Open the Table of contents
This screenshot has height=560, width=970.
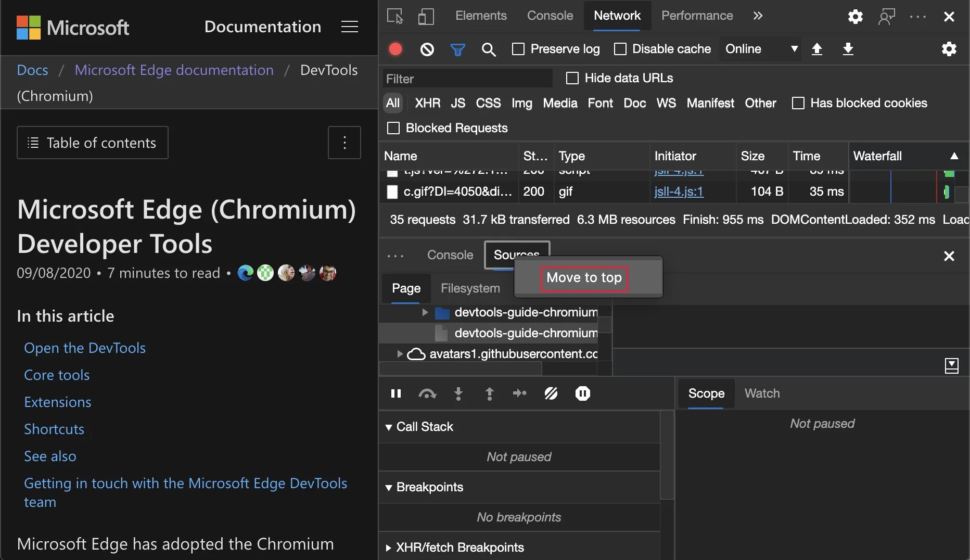pos(93,143)
